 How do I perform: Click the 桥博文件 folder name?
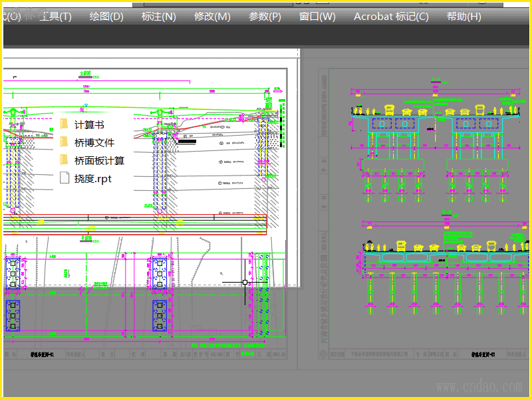[x=94, y=142]
